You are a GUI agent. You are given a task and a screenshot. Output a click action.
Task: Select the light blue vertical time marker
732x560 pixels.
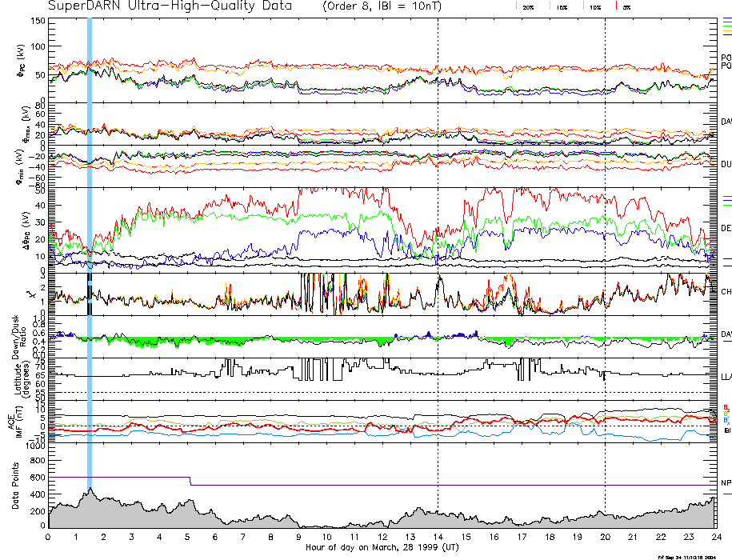tap(90, 240)
